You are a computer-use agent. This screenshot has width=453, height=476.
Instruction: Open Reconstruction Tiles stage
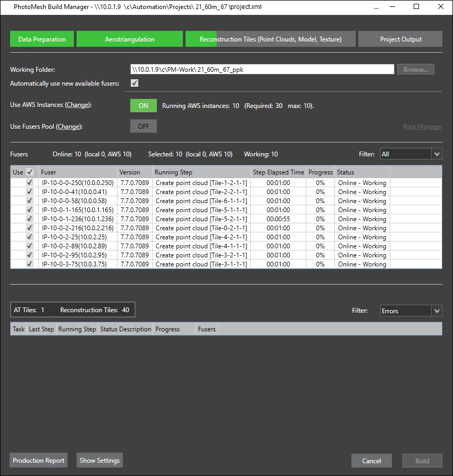[x=270, y=39]
